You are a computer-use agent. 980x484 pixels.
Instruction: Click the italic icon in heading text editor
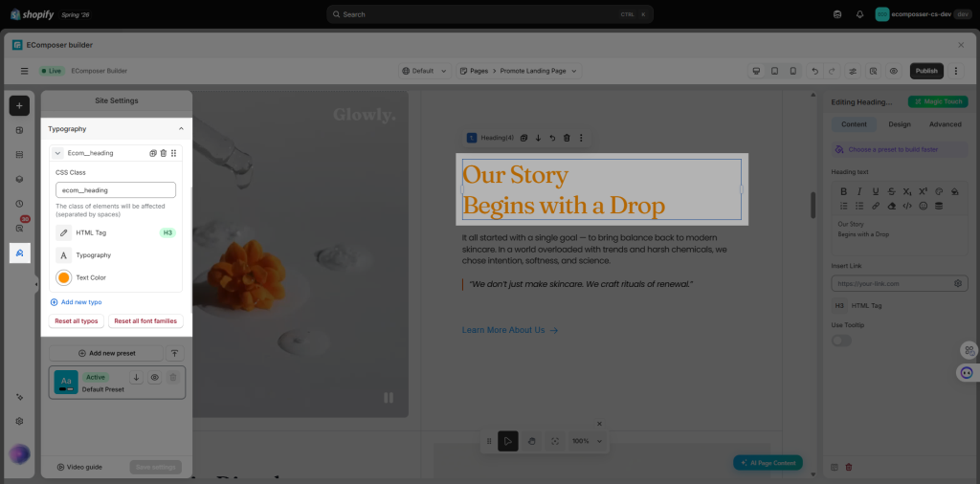pos(859,191)
